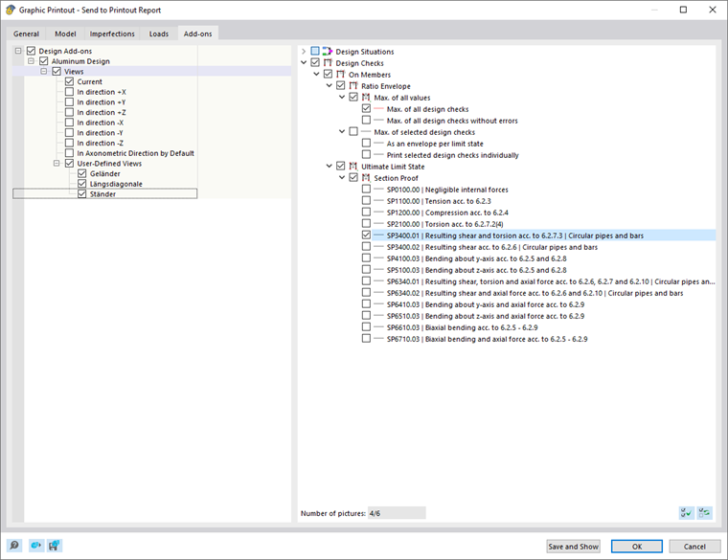Close the Graphic Printout dialog

click(713, 10)
